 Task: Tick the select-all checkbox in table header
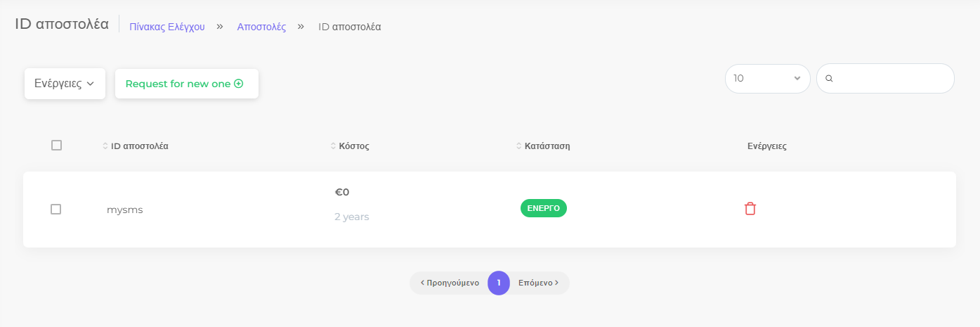[56, 146]
